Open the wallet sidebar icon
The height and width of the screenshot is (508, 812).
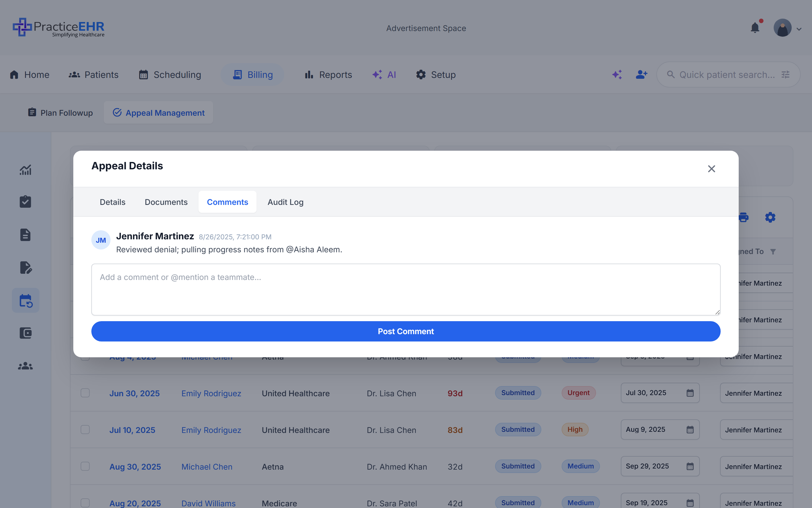(x=25, y=333)
